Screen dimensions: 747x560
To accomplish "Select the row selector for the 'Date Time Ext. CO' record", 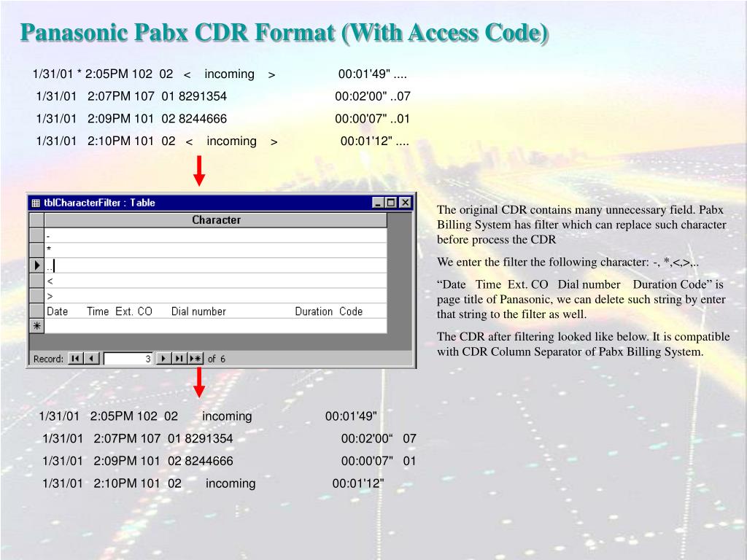I will click(x=36, y=311).
